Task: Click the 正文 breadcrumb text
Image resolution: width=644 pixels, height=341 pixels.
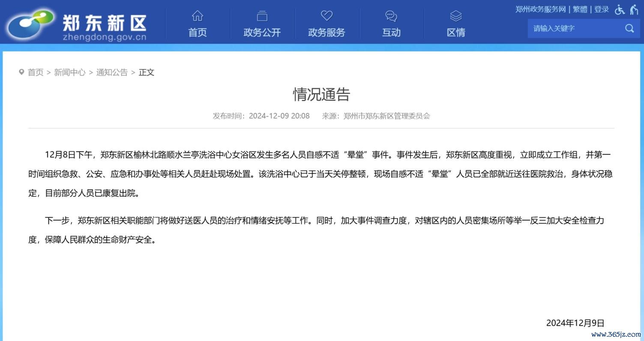Action: point(146,72)
